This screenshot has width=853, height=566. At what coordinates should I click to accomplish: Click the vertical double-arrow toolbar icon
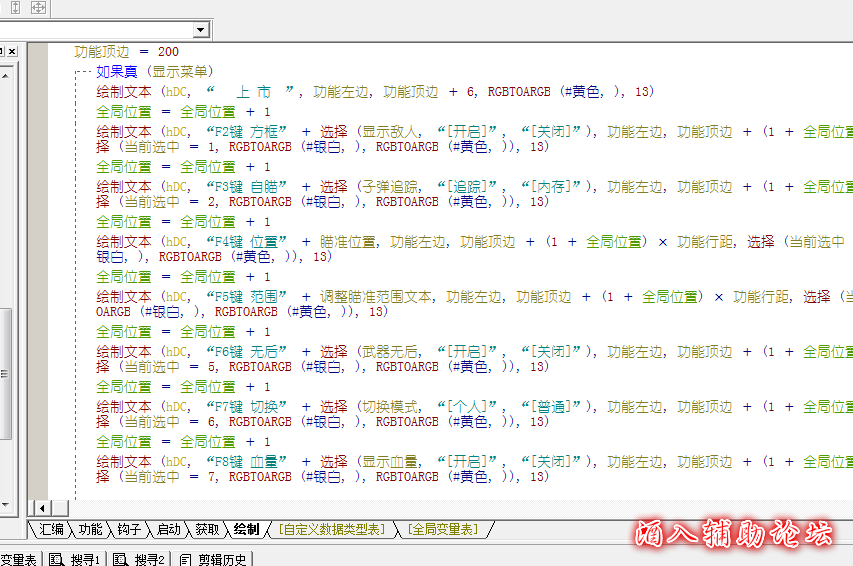[17, 8]
